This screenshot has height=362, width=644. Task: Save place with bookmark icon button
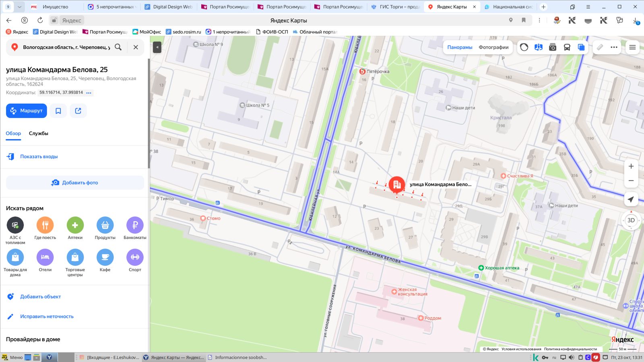pos(58,111)
